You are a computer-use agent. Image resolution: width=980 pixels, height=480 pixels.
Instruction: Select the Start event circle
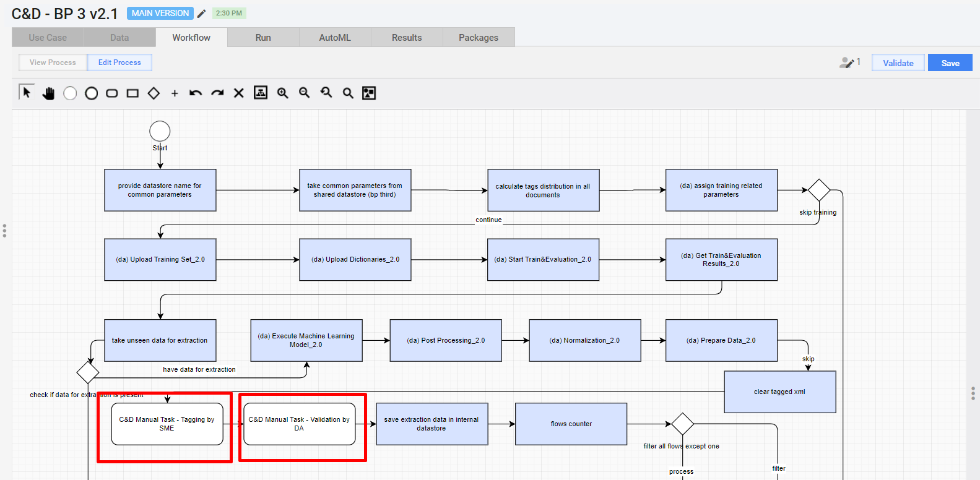pyautogui.click(x=160, y=131)
